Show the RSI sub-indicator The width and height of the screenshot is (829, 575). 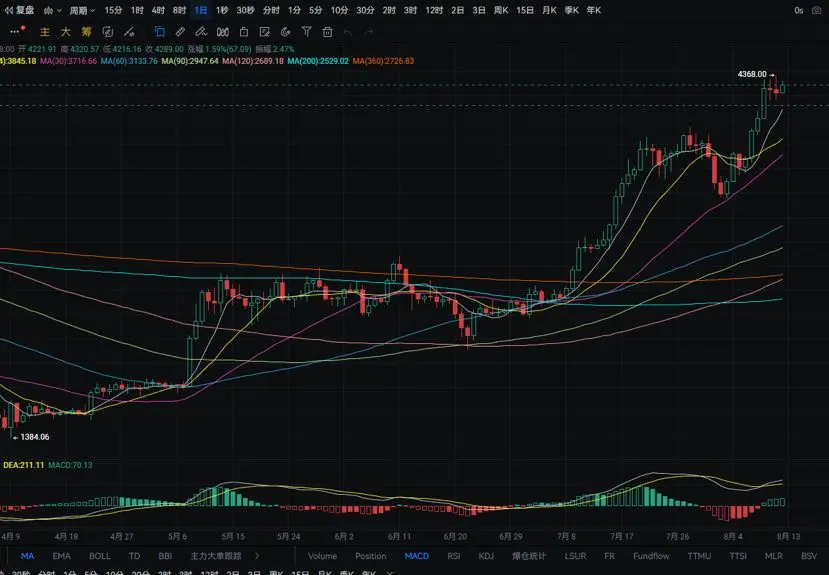tap(454, 556)
